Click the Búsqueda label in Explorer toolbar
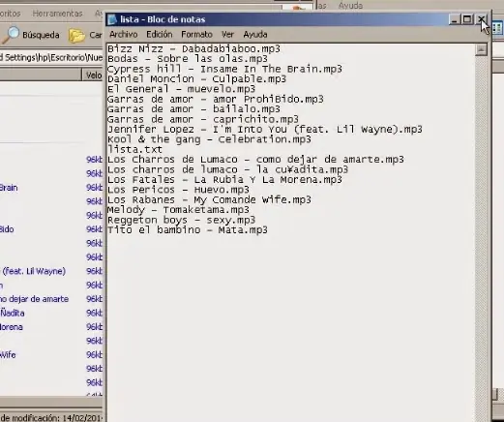504x422 pixels. [41, 35]
